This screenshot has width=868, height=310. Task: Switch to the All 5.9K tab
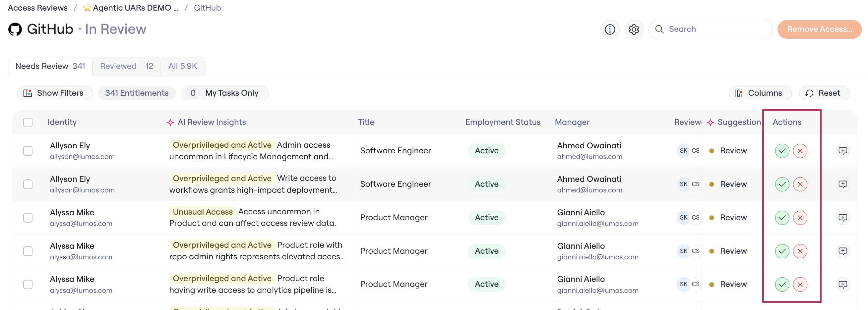pos(183,66)
